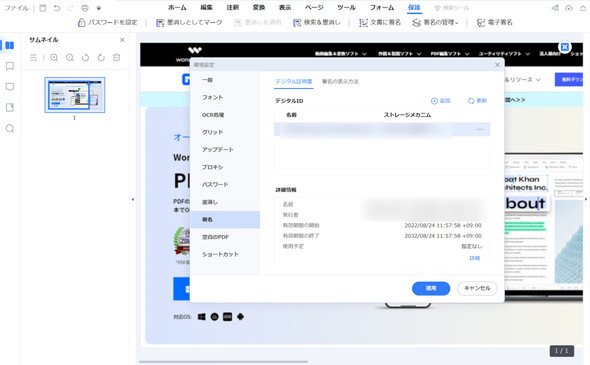Select プロキシ in settings list
590x365 pixels.
pos(225,167)
